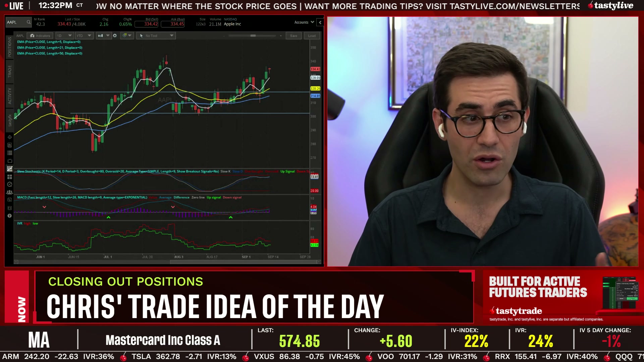Open the calendar sidebar icon
The image size is (644, 362).
click(10, 200)
